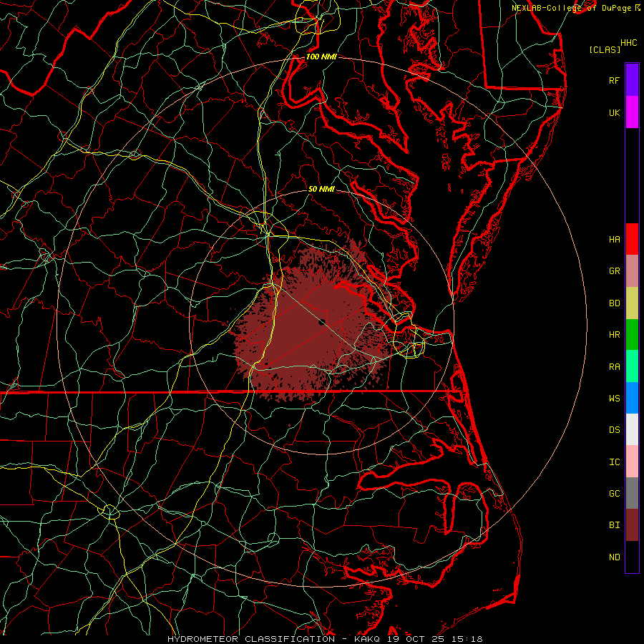Click the WS blue legend swatch
This screenshot has height=644, width=644.
tap(632, 398)
